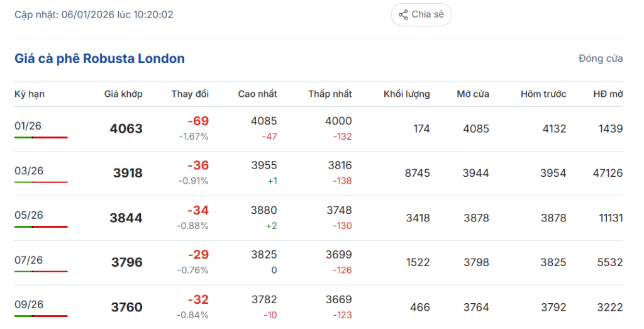644x329 pixels.
Task: Click the Chia sẻ share button
Action: (421, 14)
